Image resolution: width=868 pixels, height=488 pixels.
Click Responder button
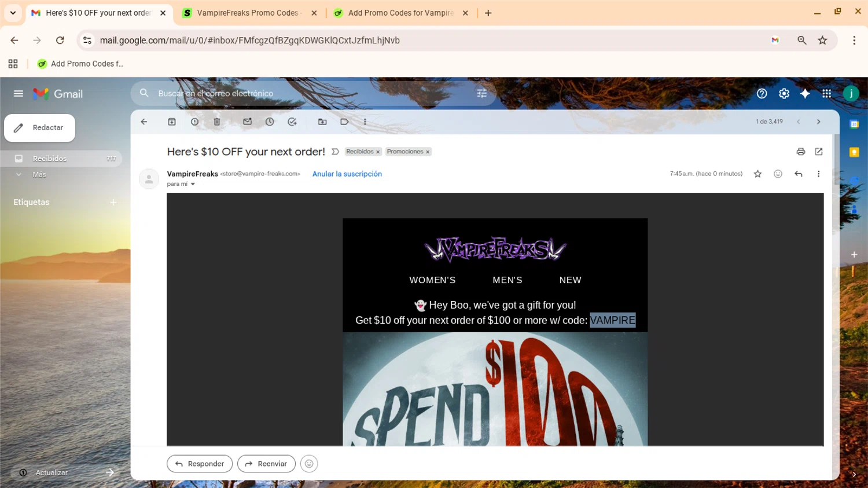tap(200, 464)
